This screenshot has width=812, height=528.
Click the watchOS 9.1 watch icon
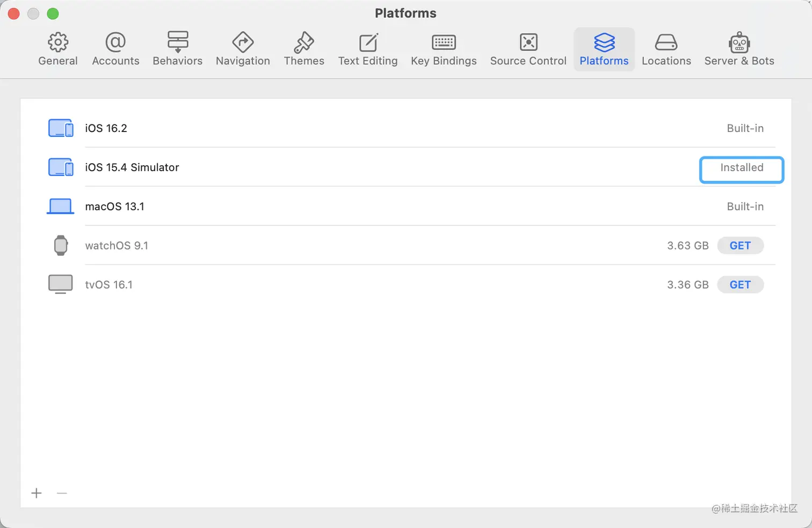61,245
